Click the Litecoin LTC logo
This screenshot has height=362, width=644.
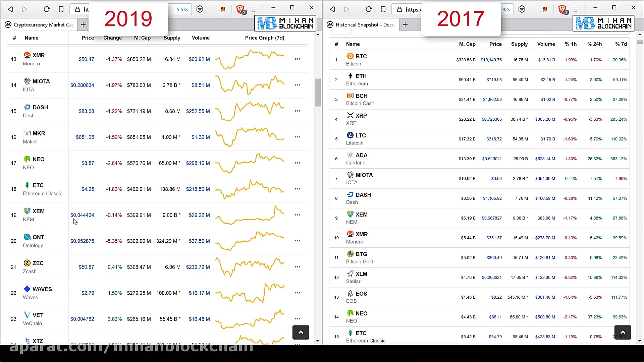click(350, 135)
